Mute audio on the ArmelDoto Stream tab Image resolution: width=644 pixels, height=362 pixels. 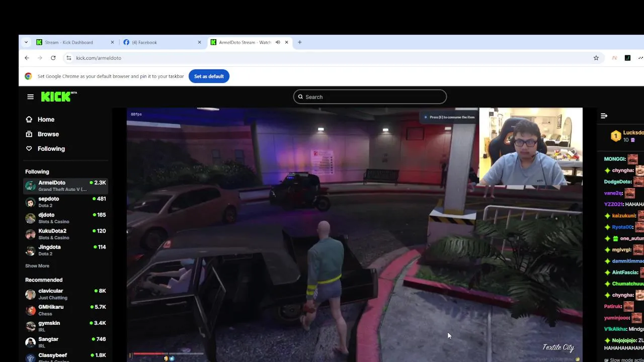pos(278,42)
